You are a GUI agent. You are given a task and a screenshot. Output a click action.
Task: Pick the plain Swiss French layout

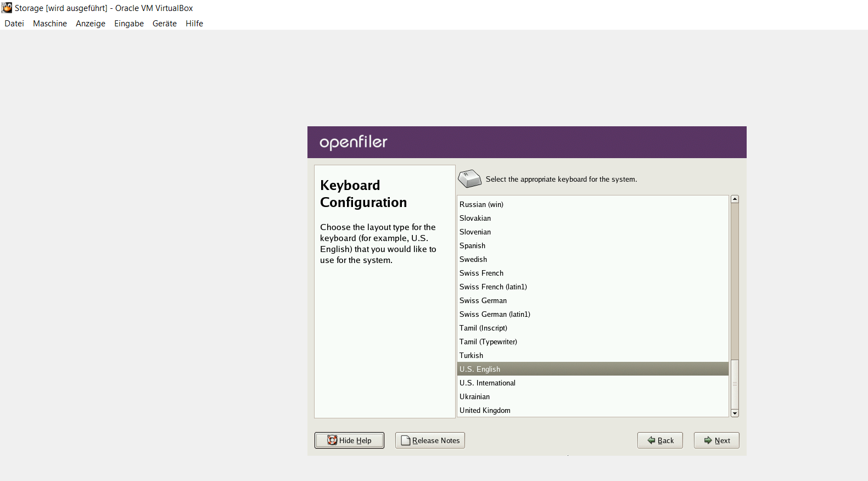point(593,273)
